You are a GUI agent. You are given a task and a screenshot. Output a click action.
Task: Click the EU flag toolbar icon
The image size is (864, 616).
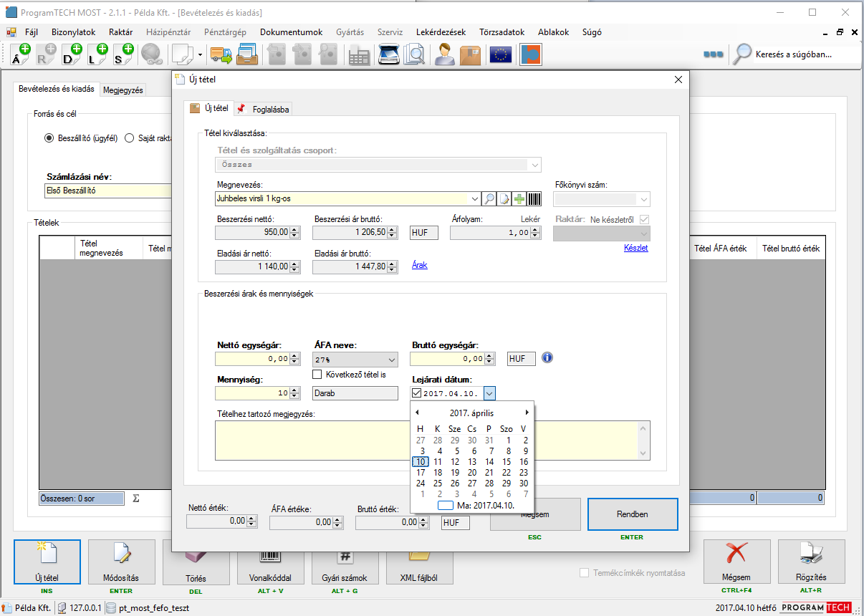pyautogui.click(x=500, y=54)
